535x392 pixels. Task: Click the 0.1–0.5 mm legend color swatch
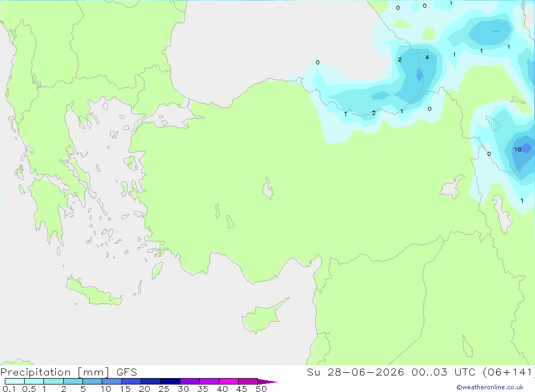tap(14, 381)
